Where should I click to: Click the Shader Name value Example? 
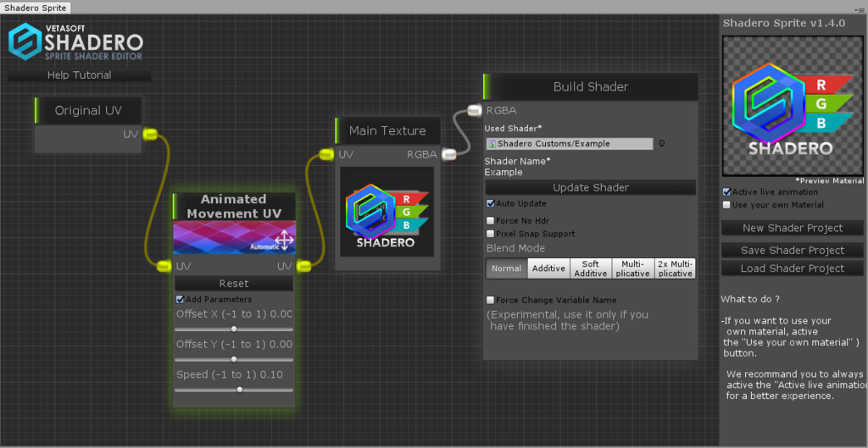click(504, 173)
